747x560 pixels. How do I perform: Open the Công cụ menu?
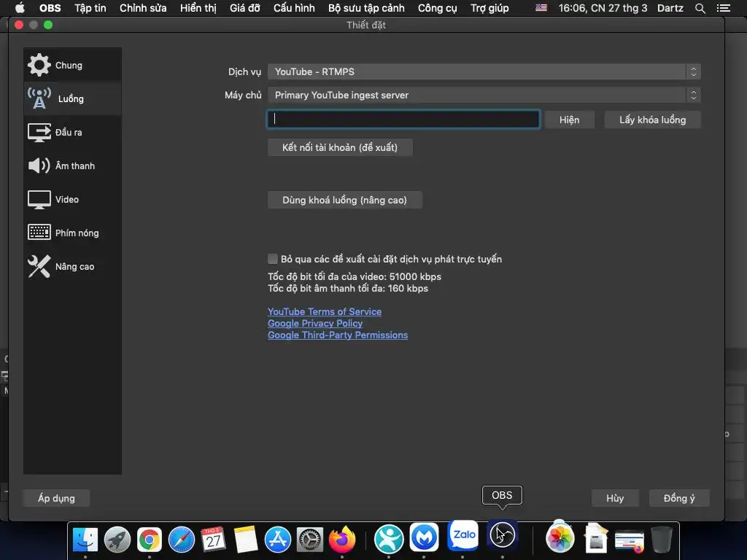point(438,8)
